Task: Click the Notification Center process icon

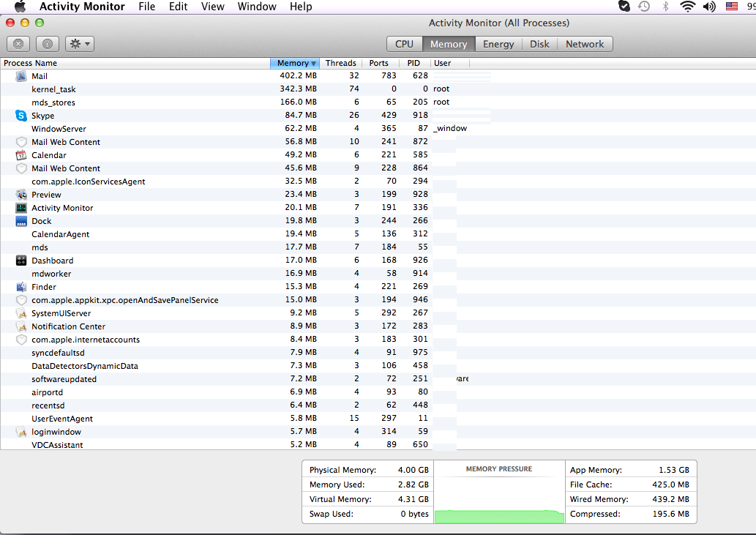Action: pos(21,326)
